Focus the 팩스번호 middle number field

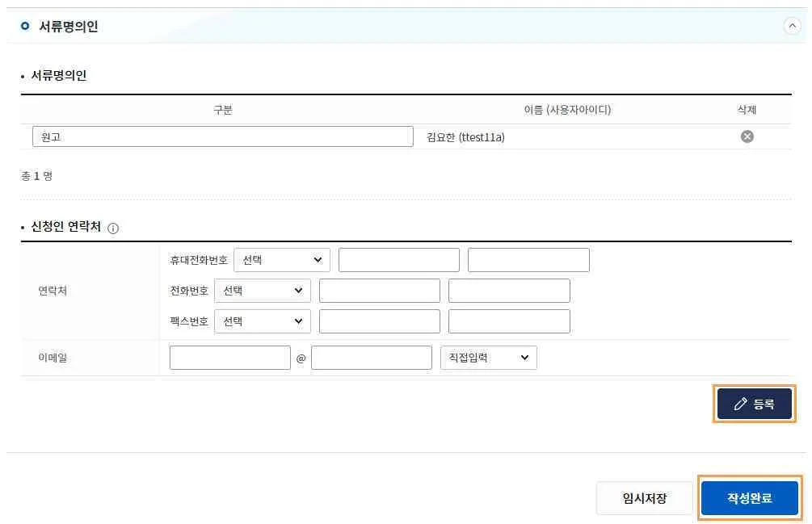pyautogui.click(x=380, y=321)
